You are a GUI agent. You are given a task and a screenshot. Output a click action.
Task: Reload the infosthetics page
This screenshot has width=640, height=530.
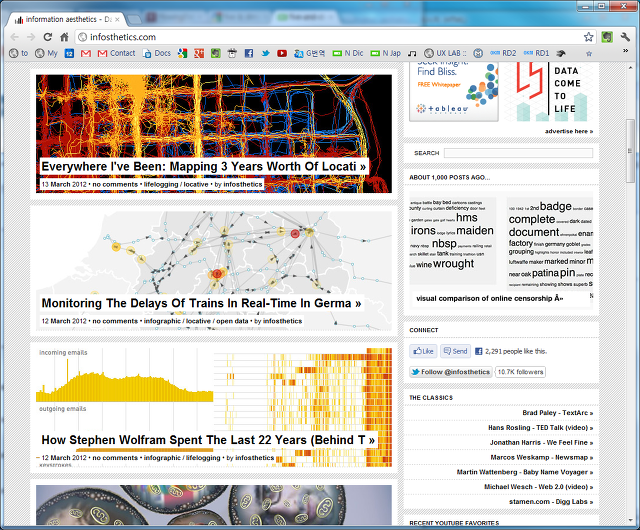pyautogui.click(x=48, y=37)
